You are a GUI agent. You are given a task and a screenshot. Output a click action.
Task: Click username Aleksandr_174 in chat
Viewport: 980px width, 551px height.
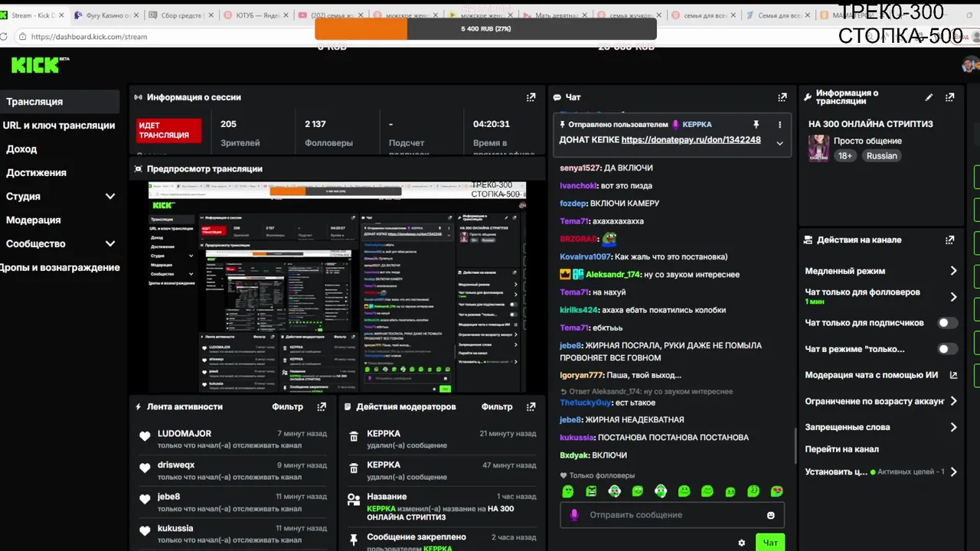click(613, 275)
